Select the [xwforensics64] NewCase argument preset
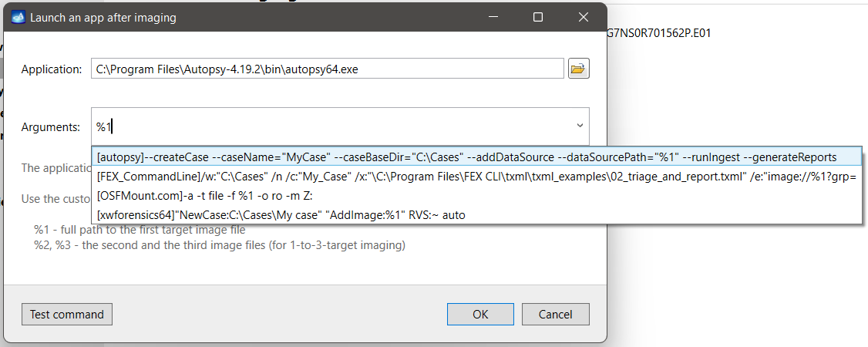Viewport: 868px width, 347px height. point(476,214)
